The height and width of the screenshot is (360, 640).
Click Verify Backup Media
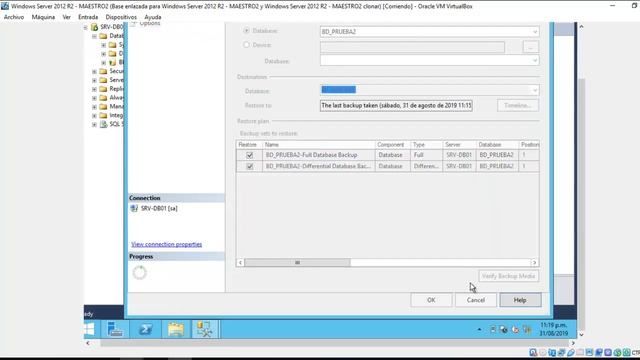pos(509,276)
